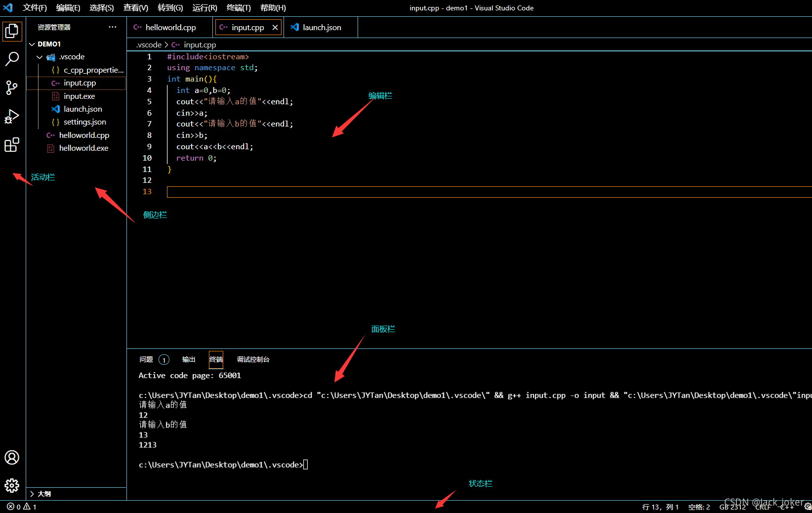Click the C++ configuration gear in status bar
The image size is (812, 513).
807,507
